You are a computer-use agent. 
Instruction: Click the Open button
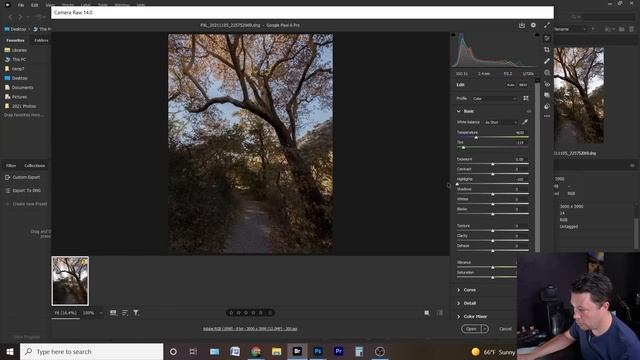tap(471, 329)
